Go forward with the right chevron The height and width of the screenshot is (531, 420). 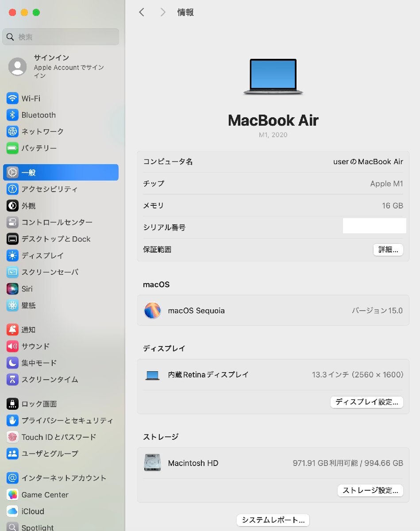tap(163, 12)
